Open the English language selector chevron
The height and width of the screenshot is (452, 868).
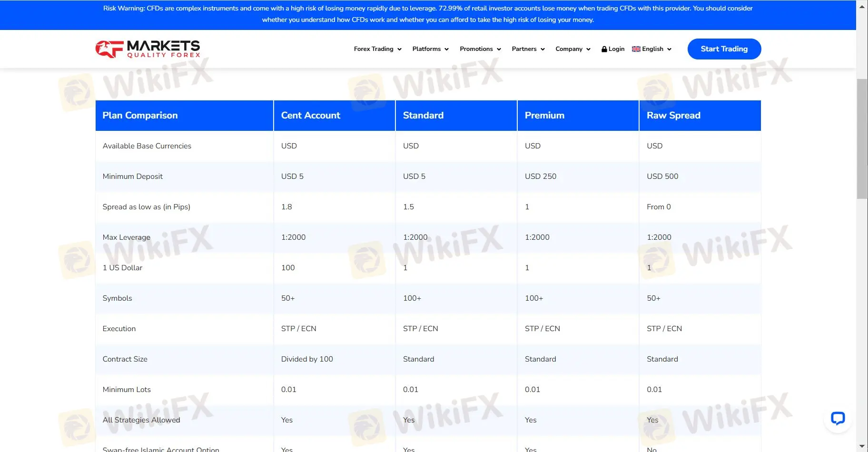pos(669,49)
